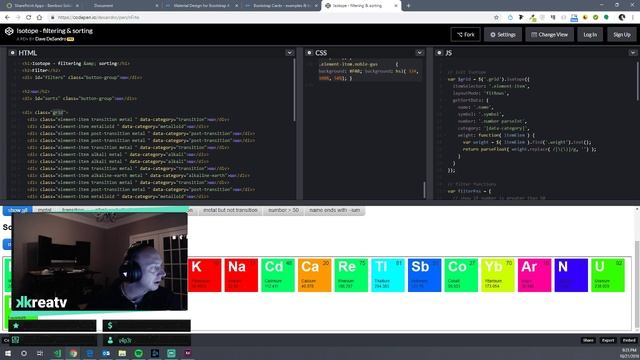
Task: Go back in browser history
Action: [x=7, y=18]
